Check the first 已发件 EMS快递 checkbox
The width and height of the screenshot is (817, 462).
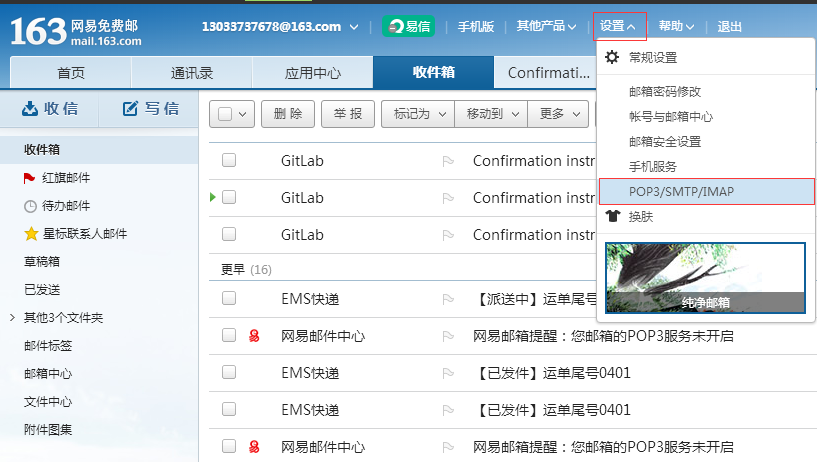click(x=229, y=372)
